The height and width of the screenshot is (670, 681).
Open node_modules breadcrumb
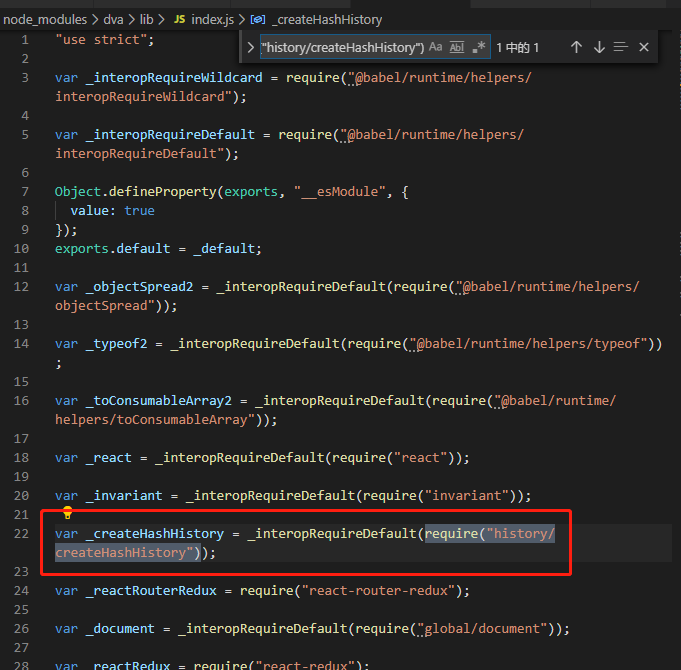tap(45, 20)
